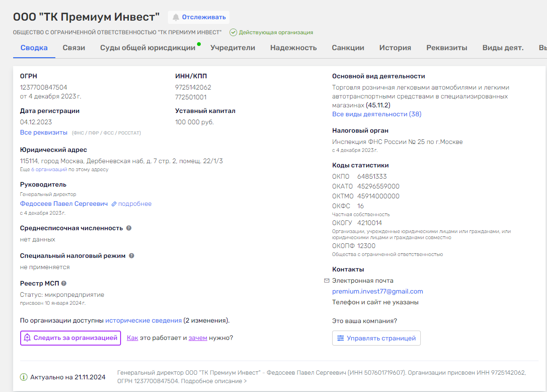
Task: Click the KPP value 772501001
Action: (x=191, y=97)
